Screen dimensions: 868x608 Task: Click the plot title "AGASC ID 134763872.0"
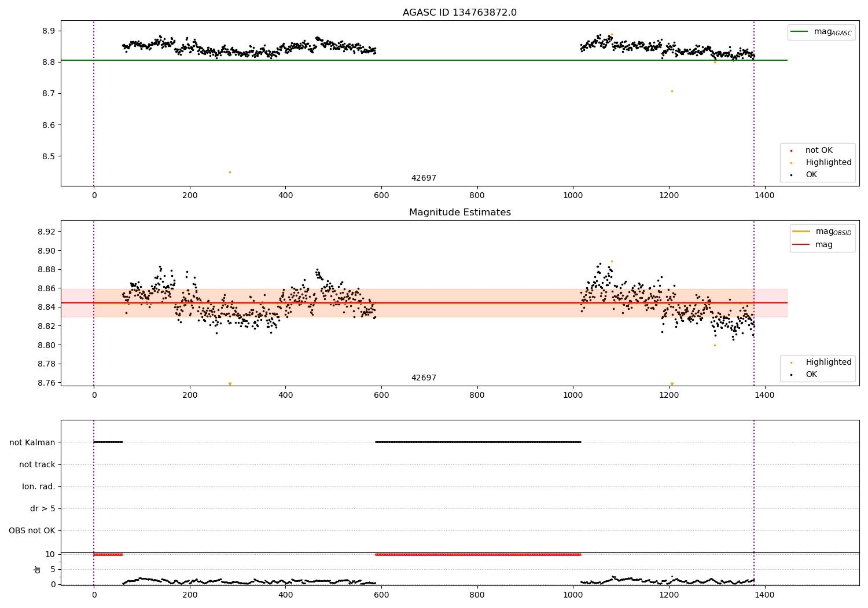459,13
